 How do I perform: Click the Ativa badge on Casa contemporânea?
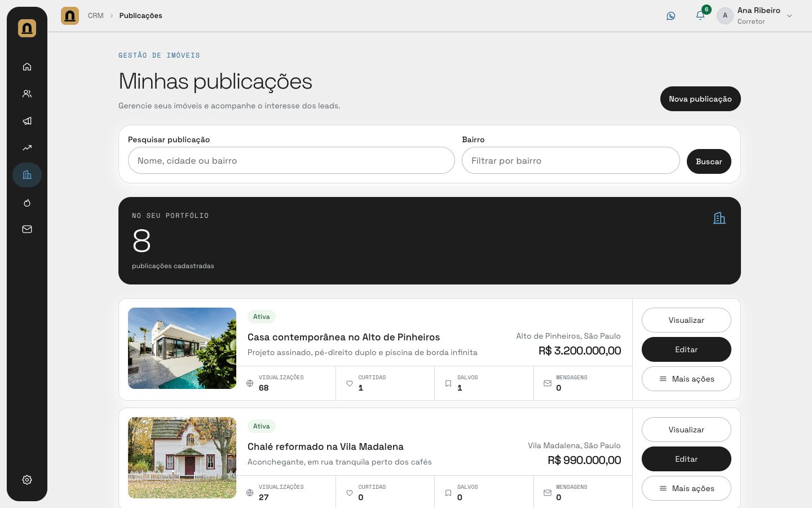[261, 317]
